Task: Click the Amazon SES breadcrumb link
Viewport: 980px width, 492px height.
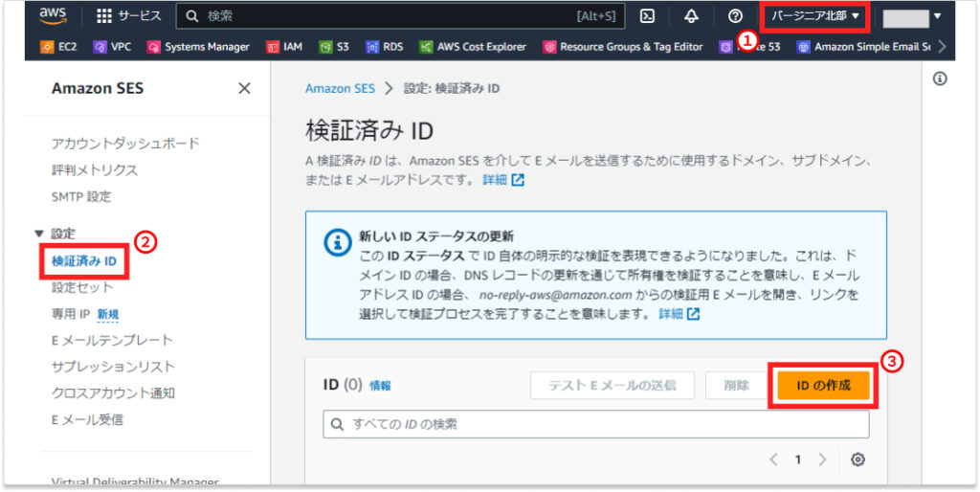Action: (x=340, y=89)
